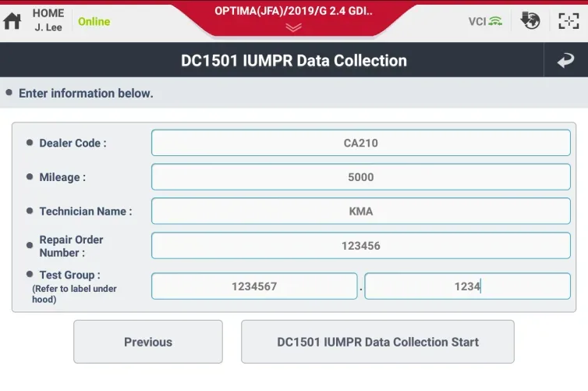Tap the Test Group label hint text
The height and width of the screenshot is (391, 588).
coord(74,293)
